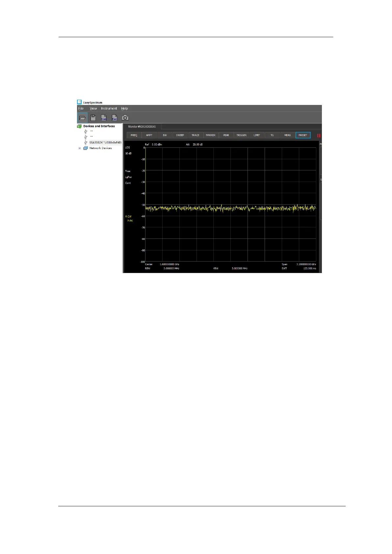
Task: Click the AMPT button
Action: (149, 135)
